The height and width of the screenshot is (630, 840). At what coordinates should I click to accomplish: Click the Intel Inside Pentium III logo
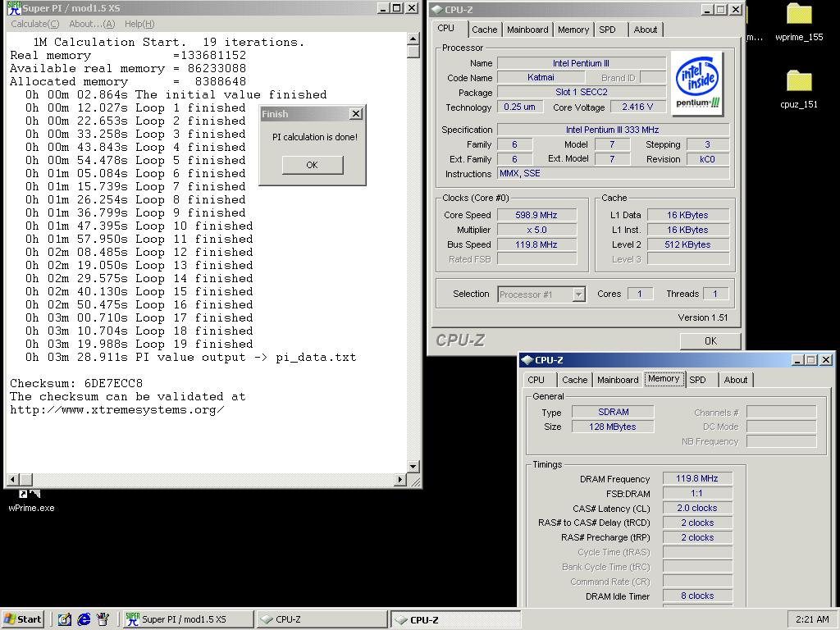pyautogui.click(x=697, y=83)
